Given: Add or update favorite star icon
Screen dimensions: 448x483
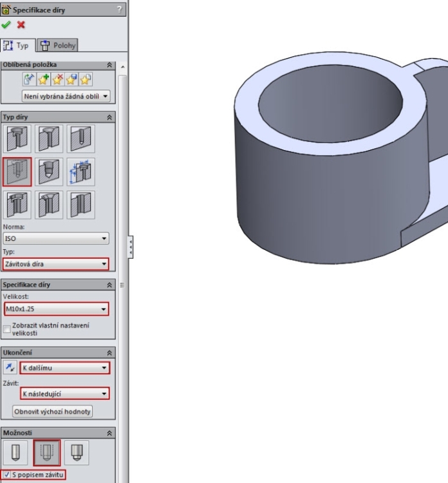Looking at the screenshot, I should [43, 79].
